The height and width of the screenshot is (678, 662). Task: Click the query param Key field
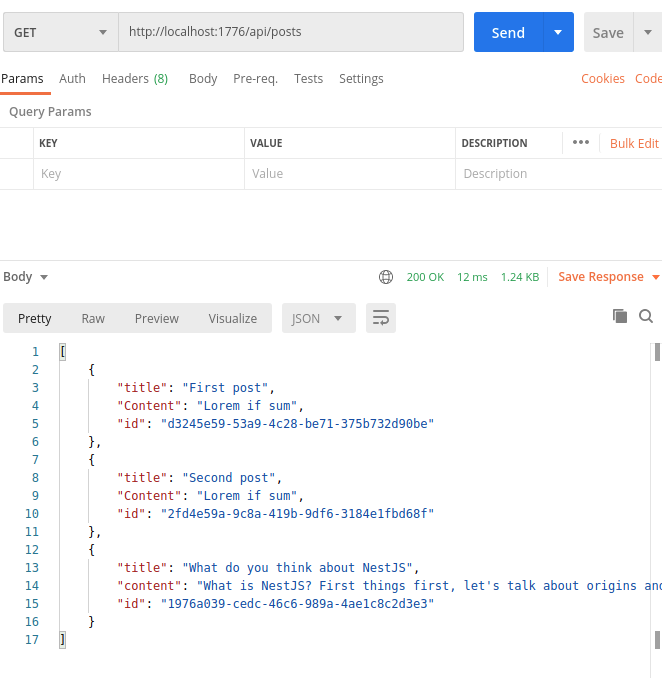139,174
